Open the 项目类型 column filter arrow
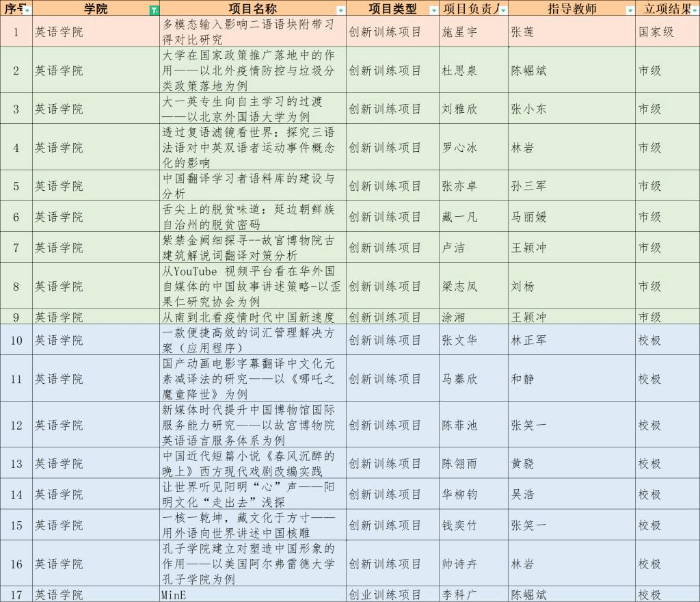 click(x=433, y=10)
